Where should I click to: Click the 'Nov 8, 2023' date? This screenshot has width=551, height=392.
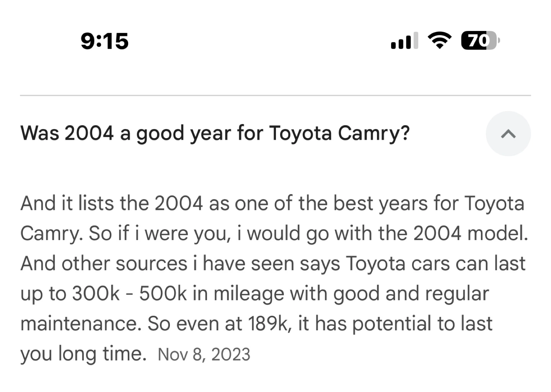[204, 354]
